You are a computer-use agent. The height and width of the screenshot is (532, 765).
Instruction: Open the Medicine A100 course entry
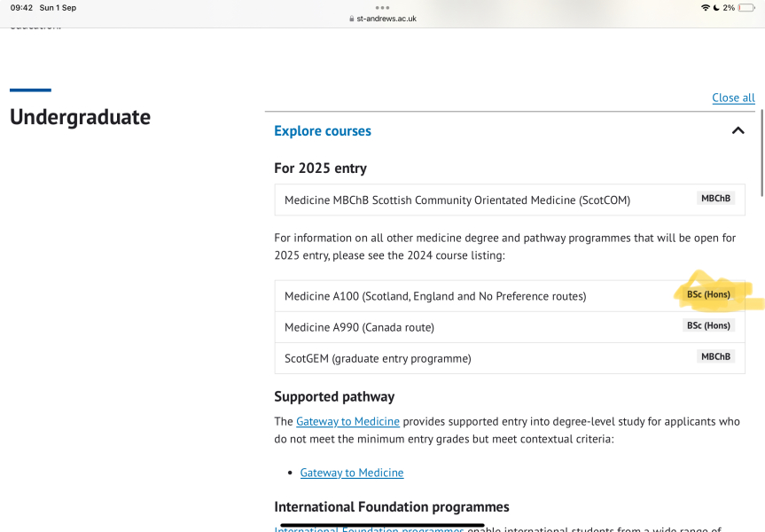[x=434, y=295]
